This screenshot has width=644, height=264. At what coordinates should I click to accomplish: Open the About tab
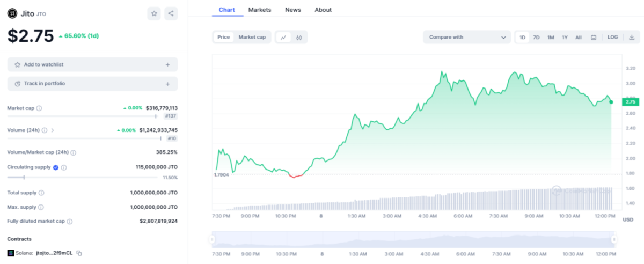[x=323, y=10]
